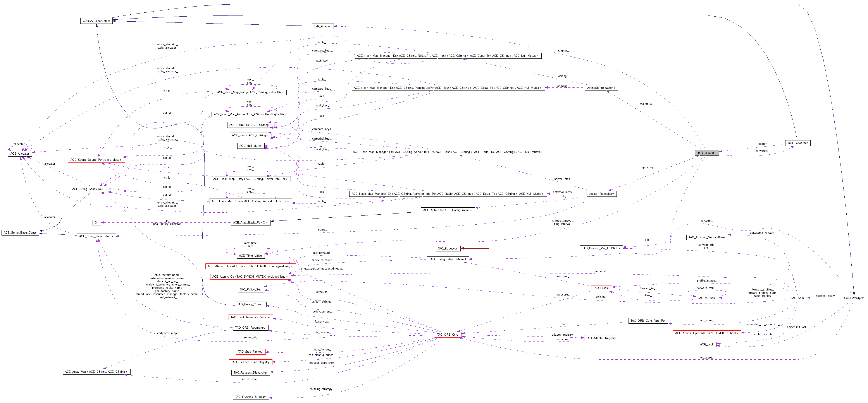Open the TAO_Profile class box
The width and height of the screenshot is (868, 403).
(x=601, y=288)
